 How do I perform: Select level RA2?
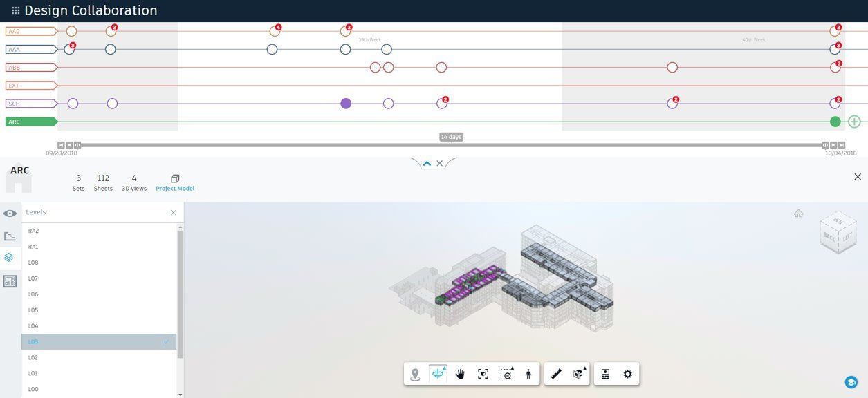click(99, 231)
